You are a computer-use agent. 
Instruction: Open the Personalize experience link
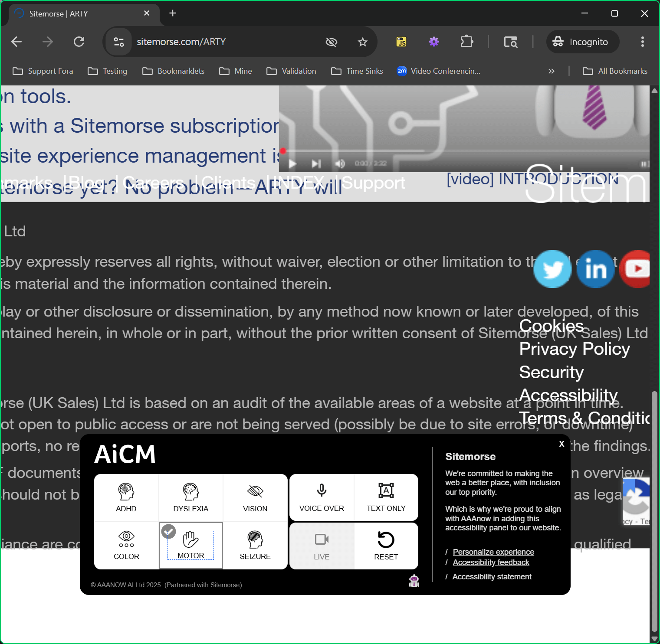tap(493, 552)
